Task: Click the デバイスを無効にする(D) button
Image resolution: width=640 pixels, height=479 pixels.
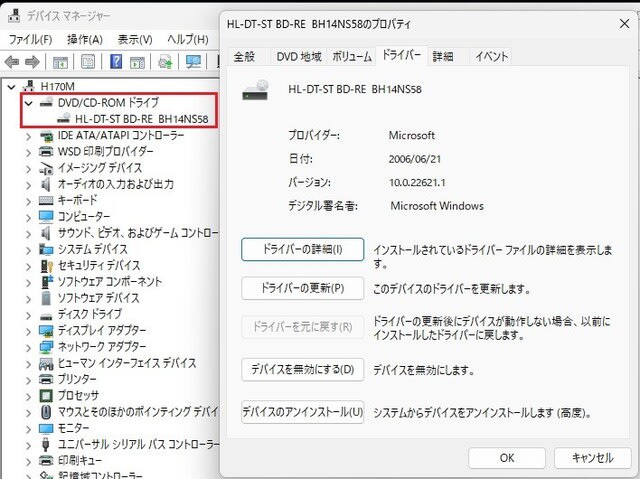Action: tap(302, 369)
